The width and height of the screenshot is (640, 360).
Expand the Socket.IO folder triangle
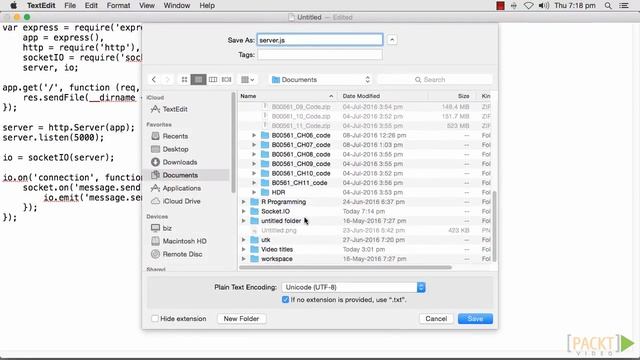(244, 211)
